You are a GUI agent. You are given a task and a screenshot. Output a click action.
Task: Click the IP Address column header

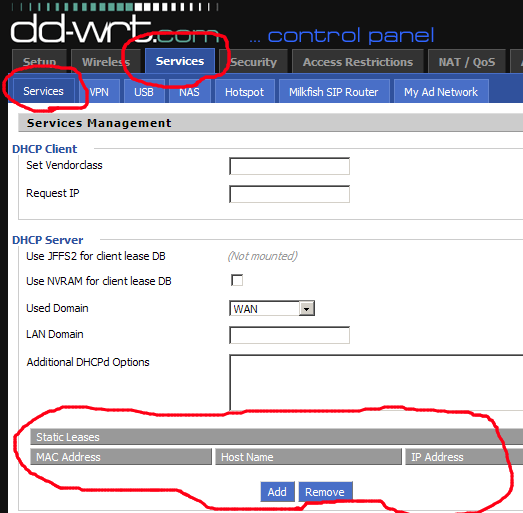[464, 457]
